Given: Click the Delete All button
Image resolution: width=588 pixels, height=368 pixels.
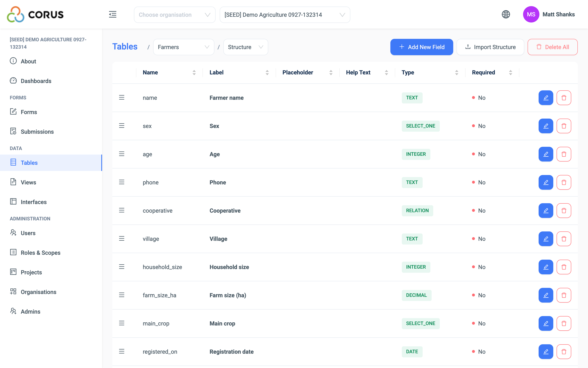Looking at the screenshot, I should 552,47.
